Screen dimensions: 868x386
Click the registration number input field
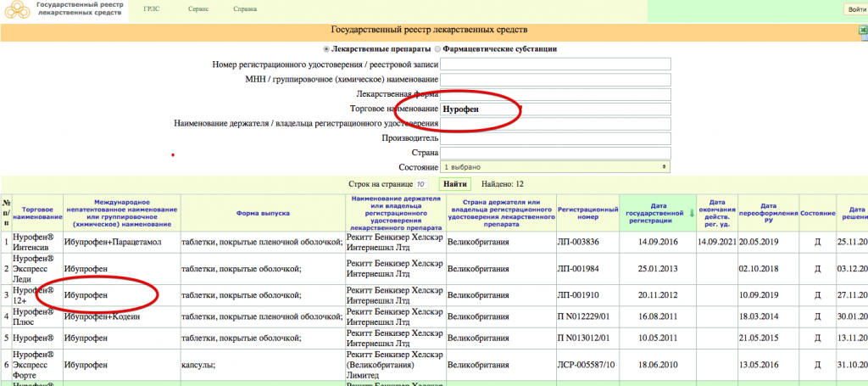[x=555, y=64]
